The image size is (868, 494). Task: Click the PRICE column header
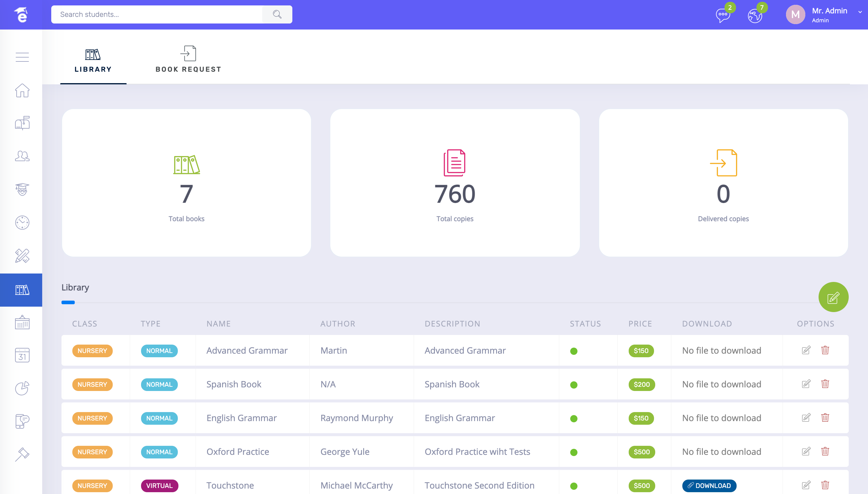pos(640,323)
